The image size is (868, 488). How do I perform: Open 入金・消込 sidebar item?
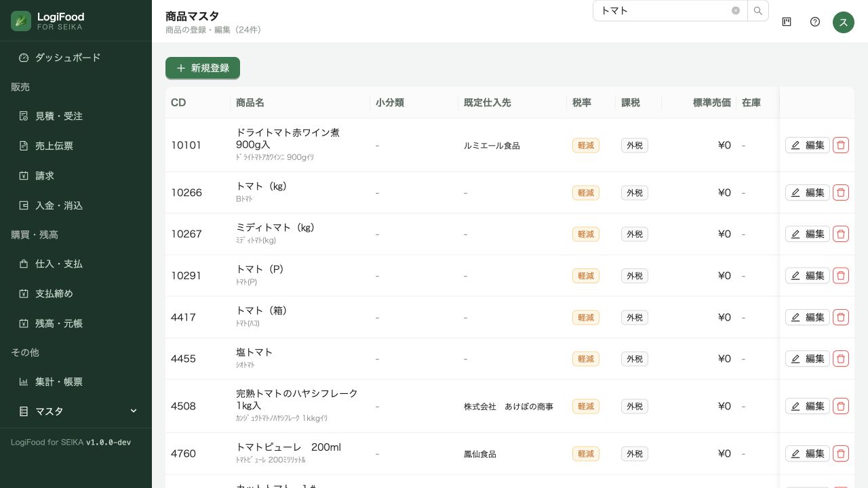coord(76,205)
